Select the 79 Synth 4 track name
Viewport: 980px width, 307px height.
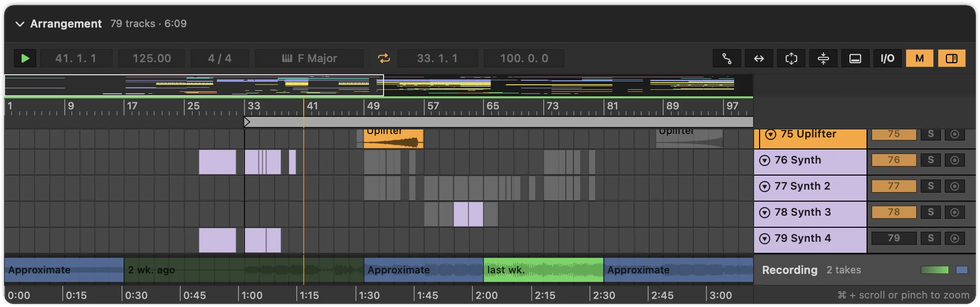[x=803, y=238]
